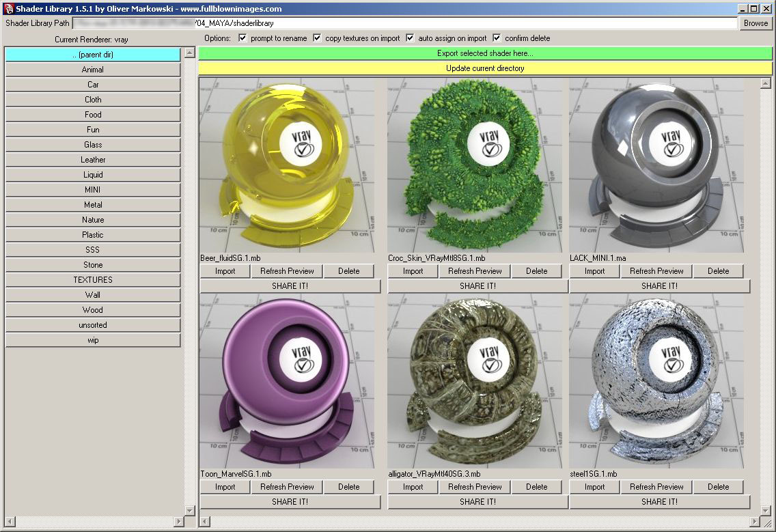Select the steel1SG shader preview
The image size is (776, 532).
click(x=656, y=381)
